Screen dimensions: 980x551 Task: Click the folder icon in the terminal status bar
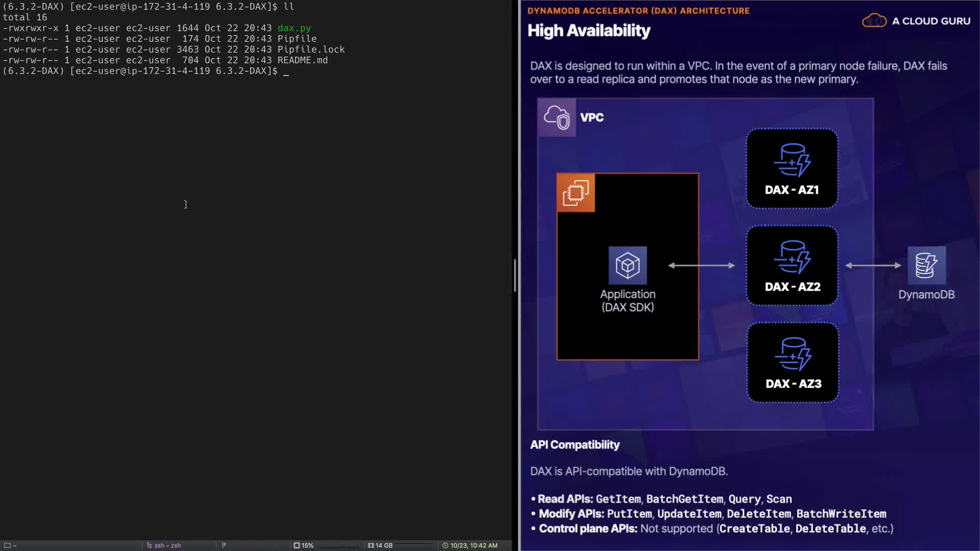[x=7, y=545]
